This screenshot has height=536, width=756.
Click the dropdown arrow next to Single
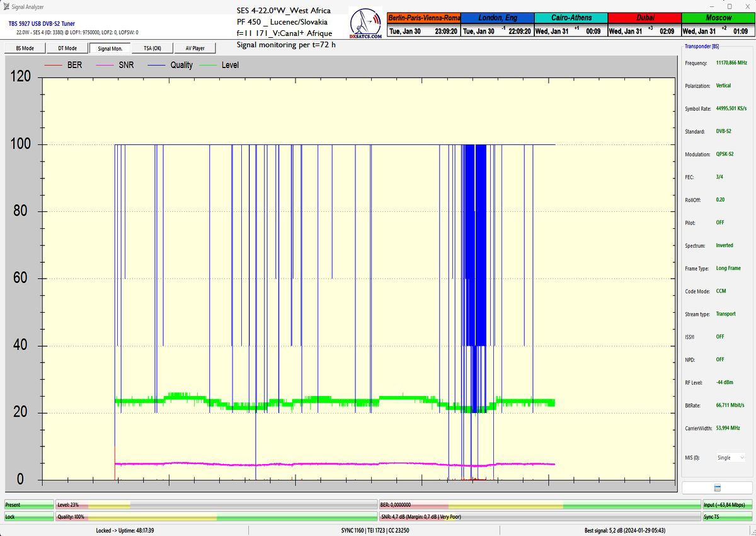click(742, 458)
